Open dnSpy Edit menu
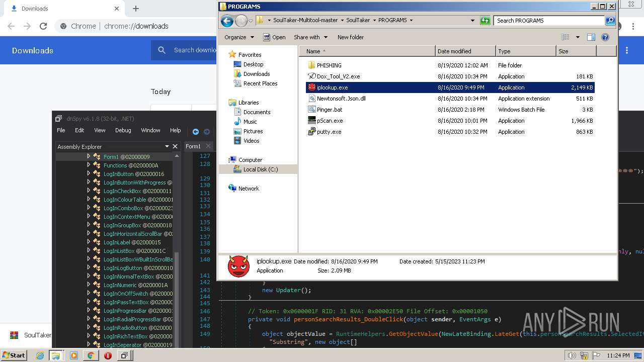This screenshot has width=644, height=362. (79, 130)
